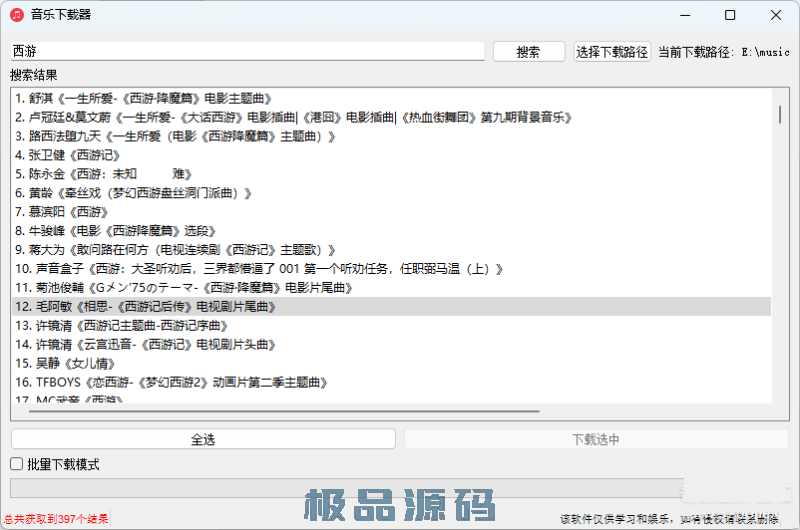Select result 16 TFBOYS《恋西游》
Screen dimensions: 800x530
click(x=171, y=382)
